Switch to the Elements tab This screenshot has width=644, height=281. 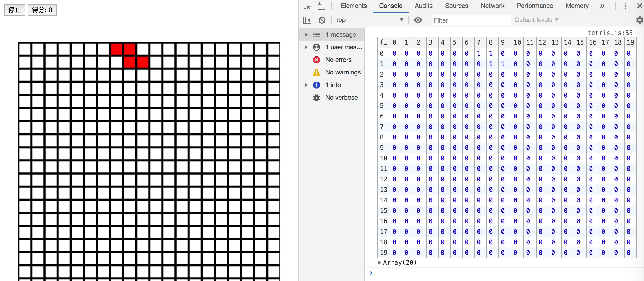pyautogui.click(x=354, y=6)
